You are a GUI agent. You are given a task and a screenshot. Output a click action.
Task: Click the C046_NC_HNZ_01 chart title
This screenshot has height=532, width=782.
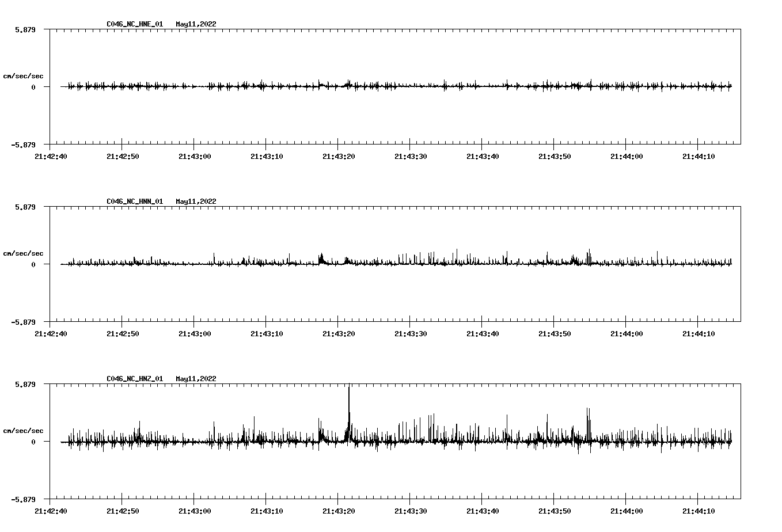click(x=135, y=379)
